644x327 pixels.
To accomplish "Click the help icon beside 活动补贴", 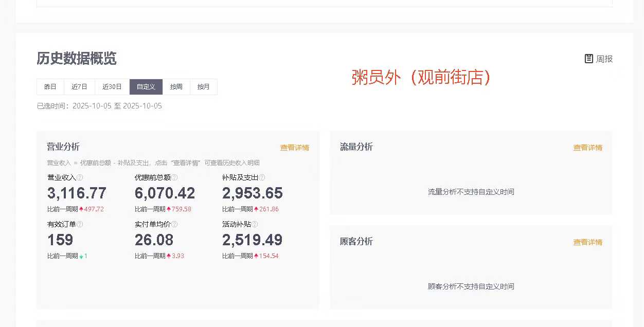I will coord(255,224).
